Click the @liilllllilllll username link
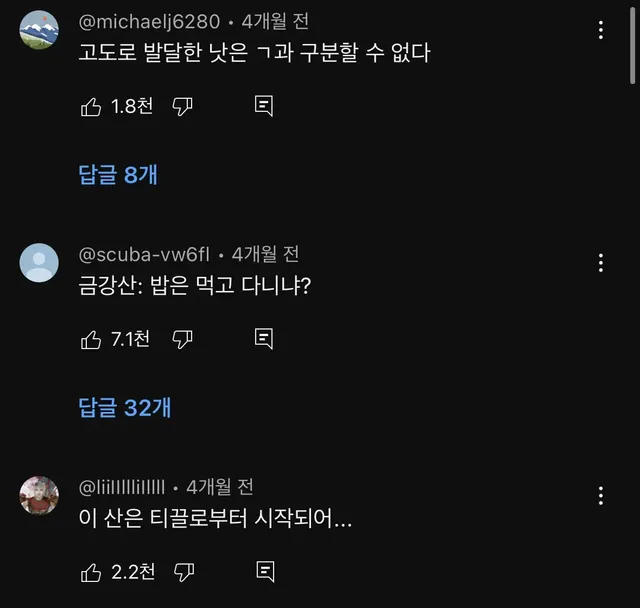The width and height of the screenshot is (640, 608). point(121,487)
